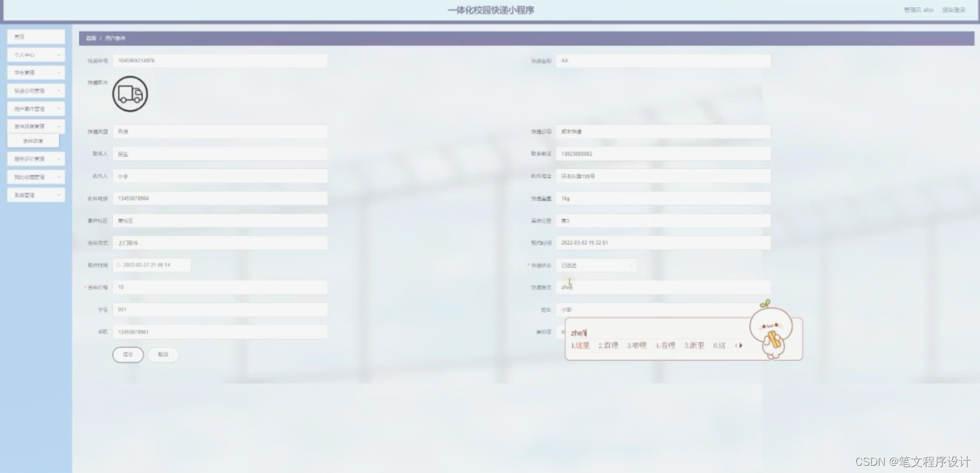
Task: Click the campus field 南校区
Action: pos(220,221)
